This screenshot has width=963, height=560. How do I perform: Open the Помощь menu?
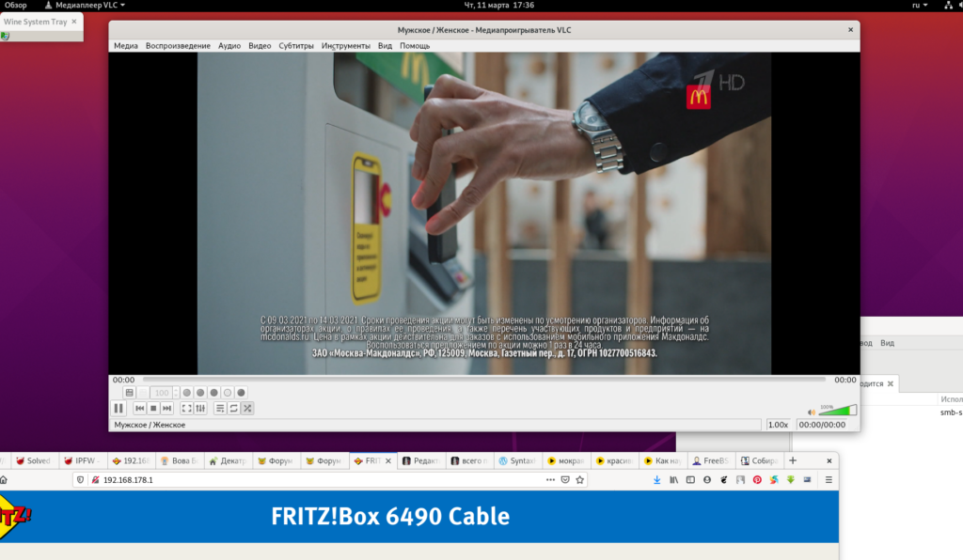point(415,46)
